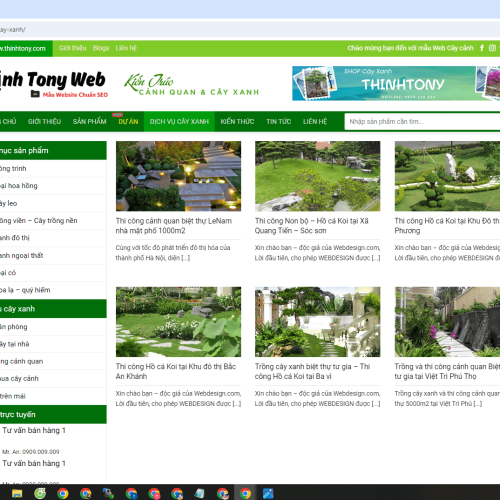Click the Thịnh Tony Web logo
Screen dimensions: 500x500
click(x=53, y=84)
